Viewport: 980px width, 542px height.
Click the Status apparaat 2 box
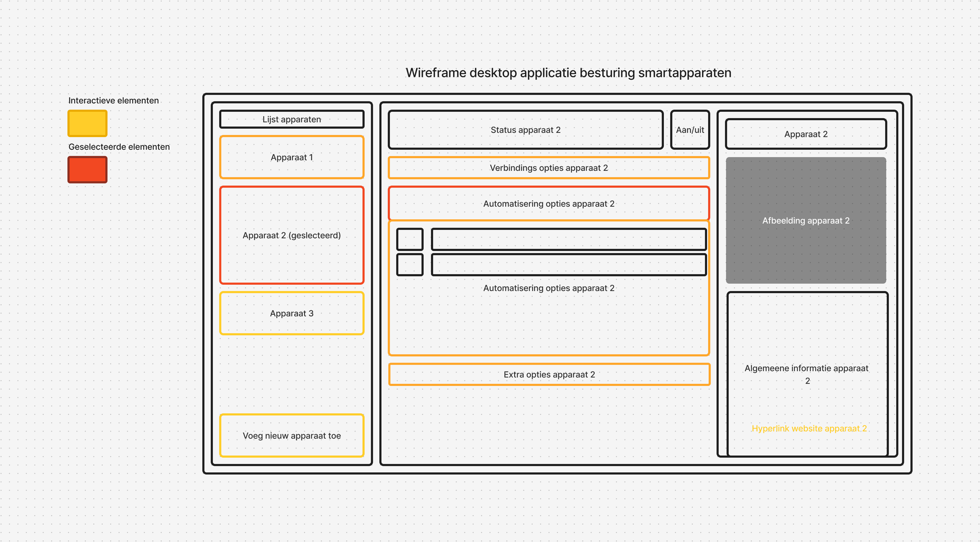coord(526,130)
